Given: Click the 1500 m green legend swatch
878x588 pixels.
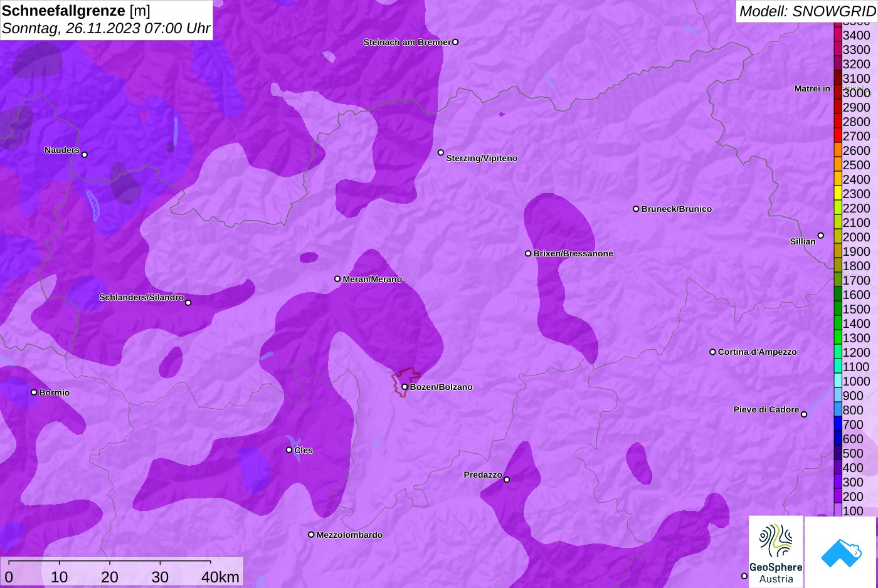Looking at the screenshot, I should [837, 308].
